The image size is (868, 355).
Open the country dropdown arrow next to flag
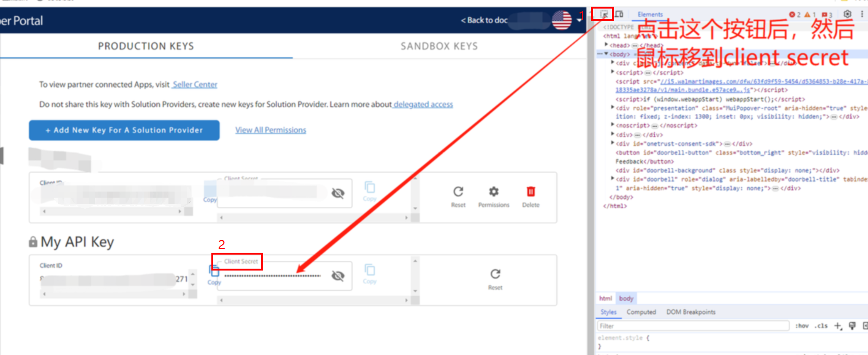pos(579,21)
